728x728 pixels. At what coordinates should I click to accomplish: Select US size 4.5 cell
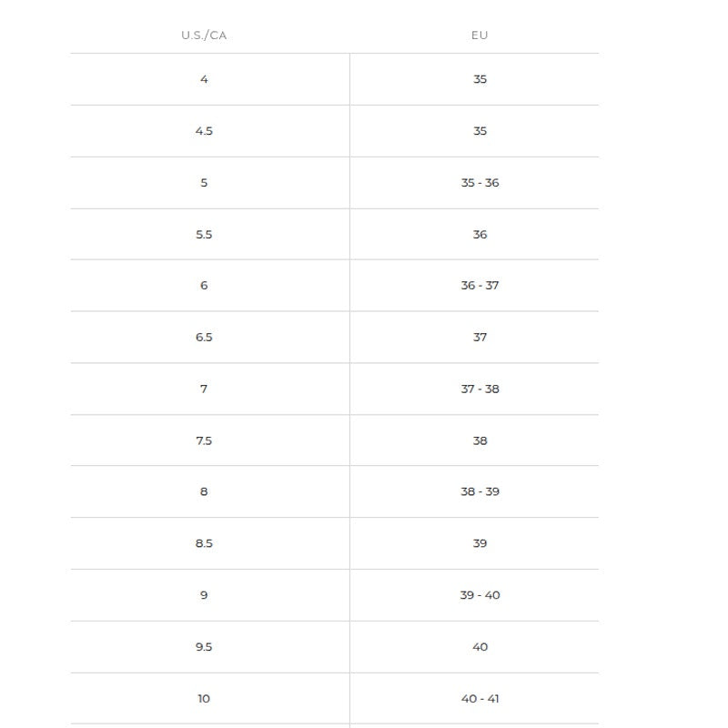pos(204,131)
